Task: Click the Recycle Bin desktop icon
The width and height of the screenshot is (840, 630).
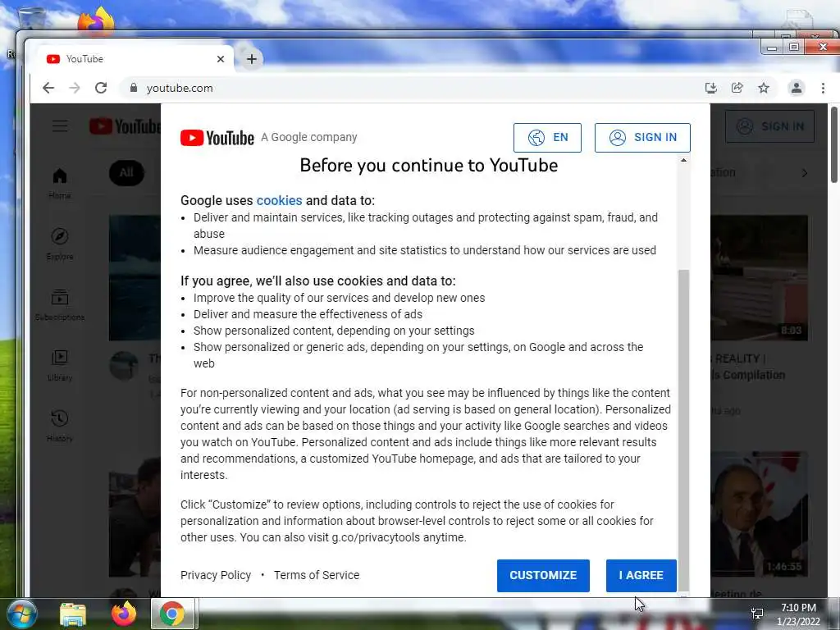Action: pos(30,17)
